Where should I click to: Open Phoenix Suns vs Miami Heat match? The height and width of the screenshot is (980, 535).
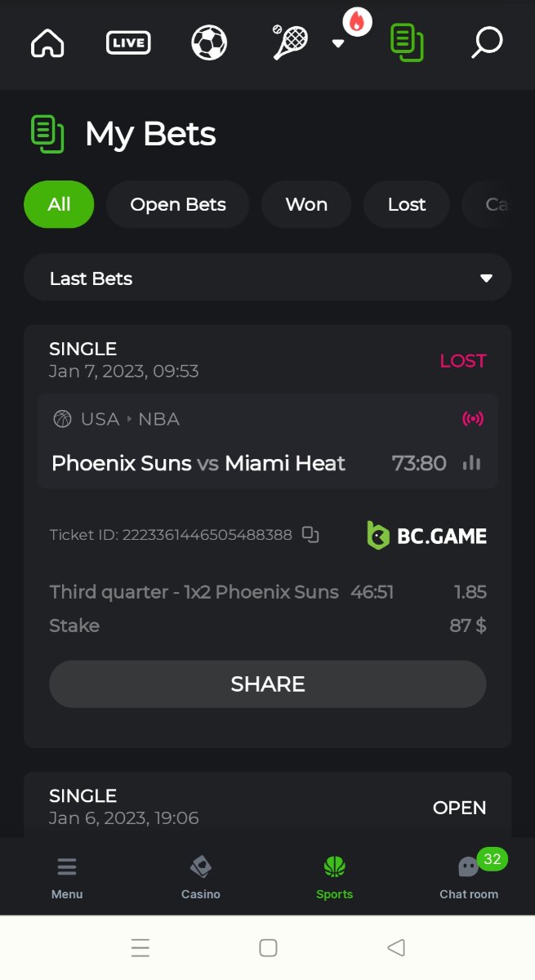point(198,464)
